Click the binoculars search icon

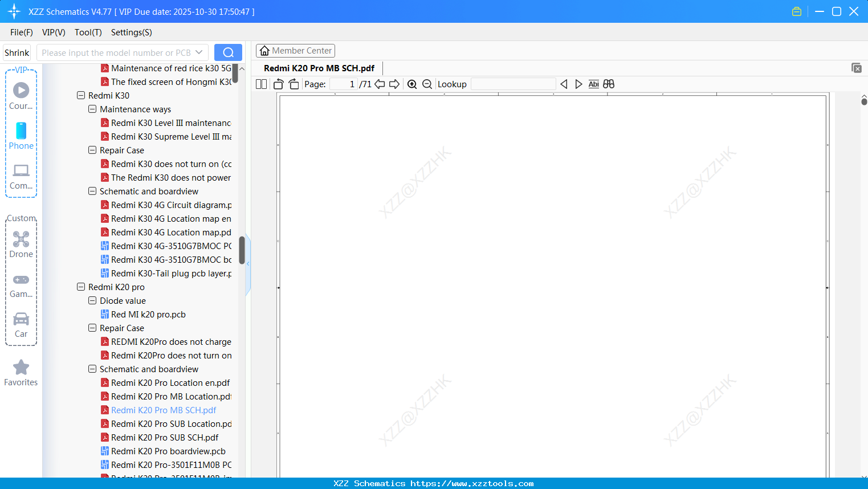click(609, 84)
